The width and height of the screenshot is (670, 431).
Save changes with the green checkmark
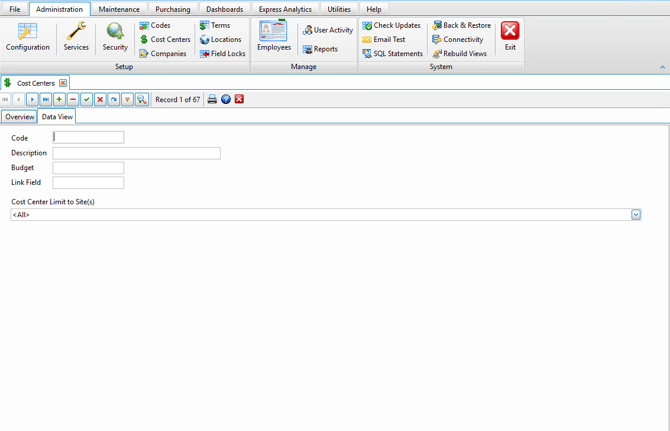(87, 100)
